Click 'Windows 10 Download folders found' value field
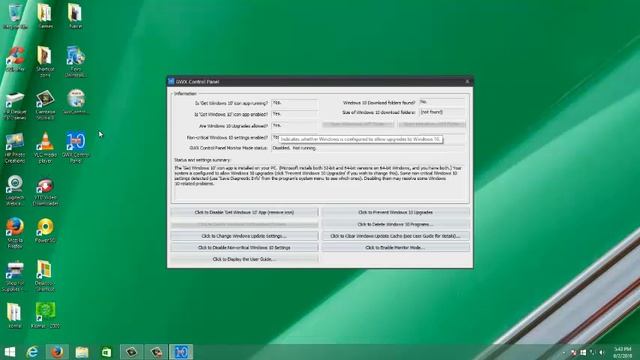This screenshot has width=640, height=360. 442,102
